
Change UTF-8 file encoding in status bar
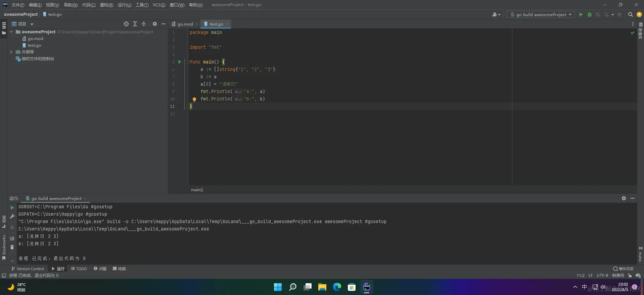click(x=602, y=275)
